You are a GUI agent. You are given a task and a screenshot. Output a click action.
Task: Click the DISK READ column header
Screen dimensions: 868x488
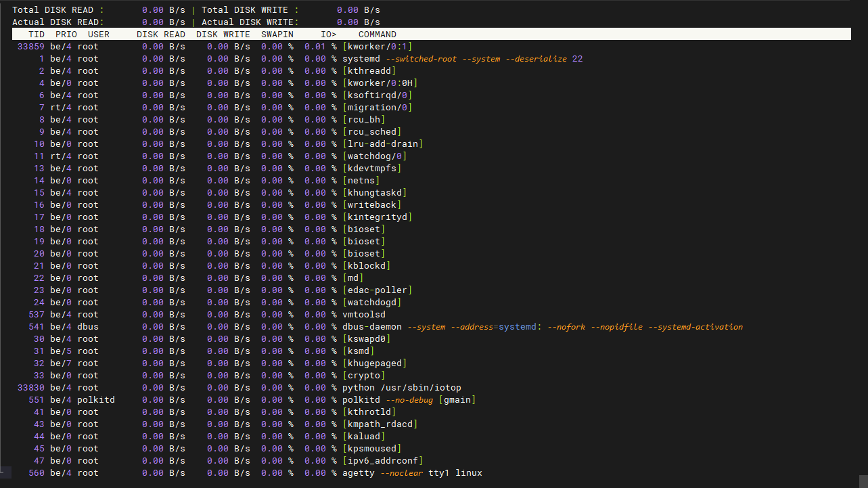(161, 35)
